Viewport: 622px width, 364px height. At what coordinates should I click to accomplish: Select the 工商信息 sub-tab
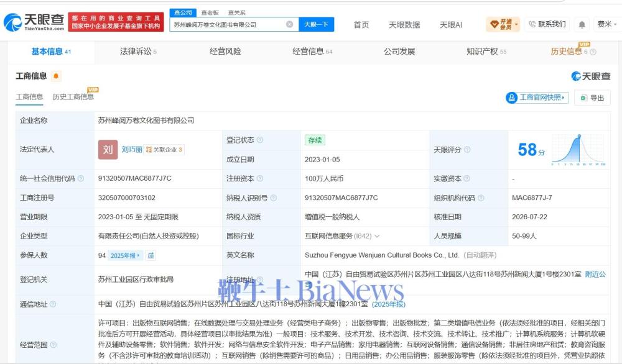point(29,97)
